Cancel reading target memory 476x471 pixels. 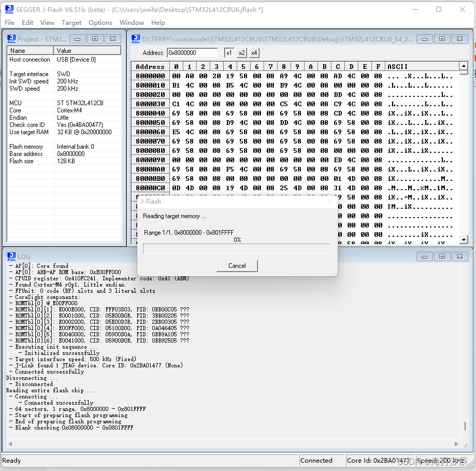tap(237, 266)
